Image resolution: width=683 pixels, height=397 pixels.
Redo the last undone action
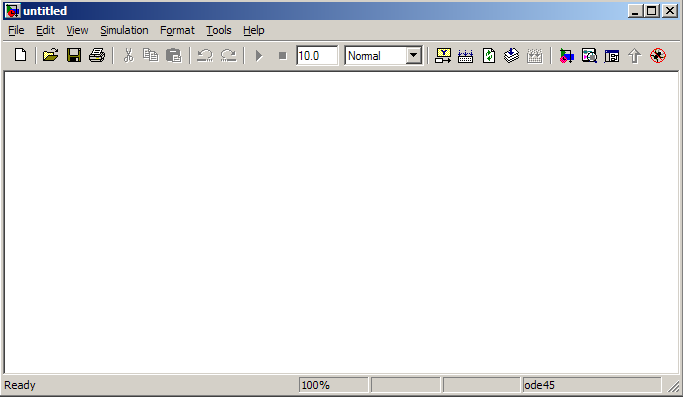228,55
